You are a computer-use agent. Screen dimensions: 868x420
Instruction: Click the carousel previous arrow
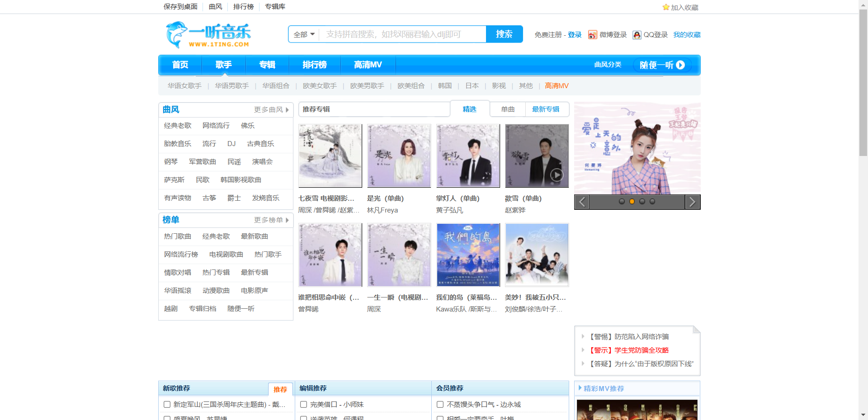pyautogui.click(x=581, y=202)
